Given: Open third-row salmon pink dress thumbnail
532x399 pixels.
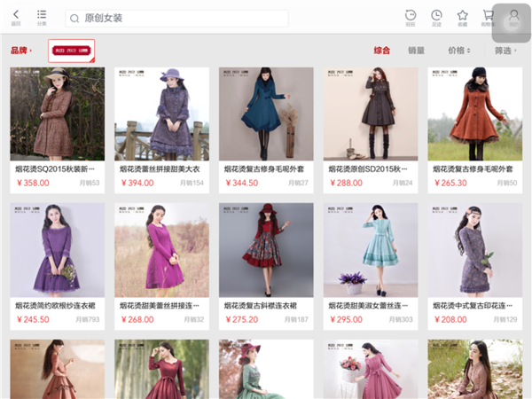Looking at the screenshot, I should point(58,369).
